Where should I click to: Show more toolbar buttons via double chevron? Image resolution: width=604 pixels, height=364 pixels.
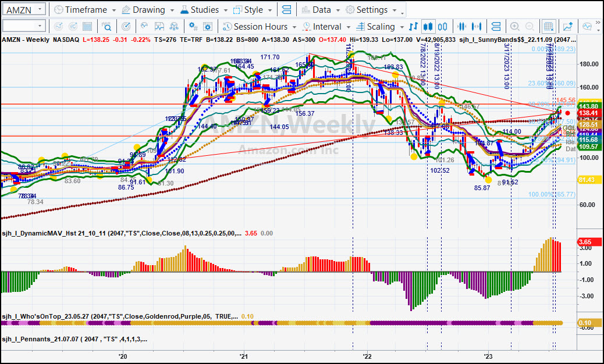598,23
